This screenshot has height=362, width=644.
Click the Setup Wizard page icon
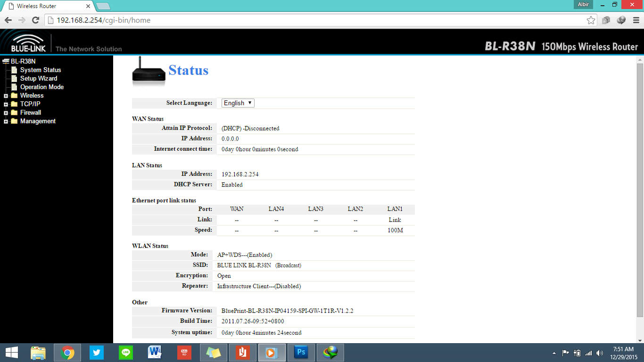[x=14, y=78]
